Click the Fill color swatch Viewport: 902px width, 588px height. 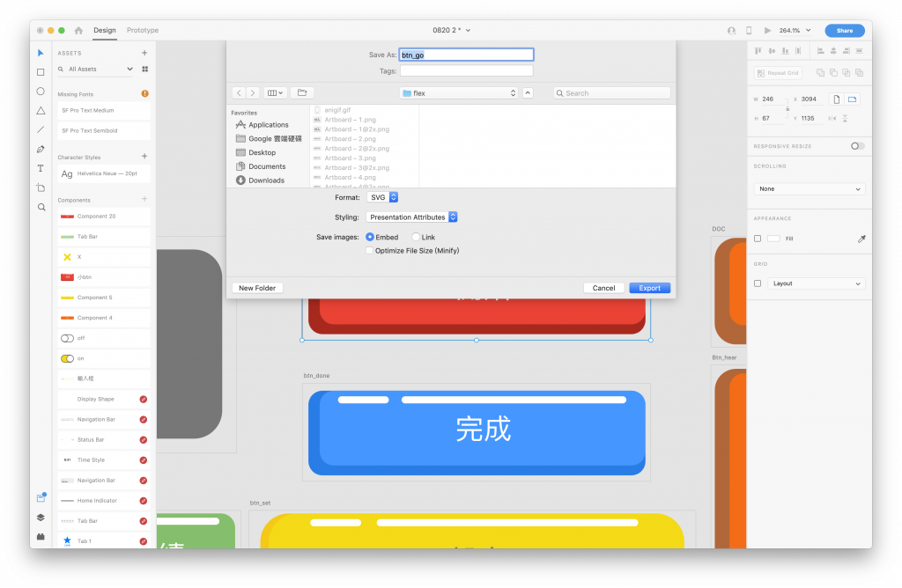[773, 239]
